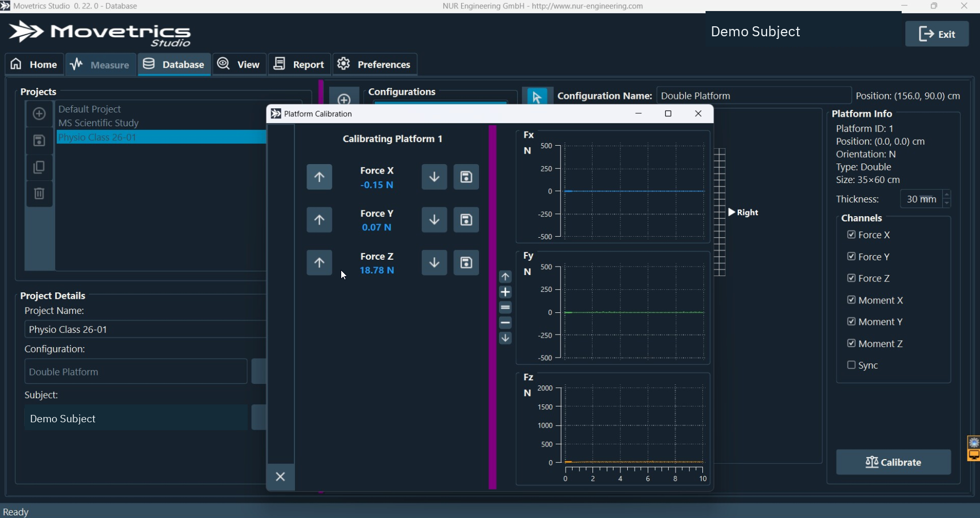
Task: Click the Calibrate button
Action: (x=893, y=462)
